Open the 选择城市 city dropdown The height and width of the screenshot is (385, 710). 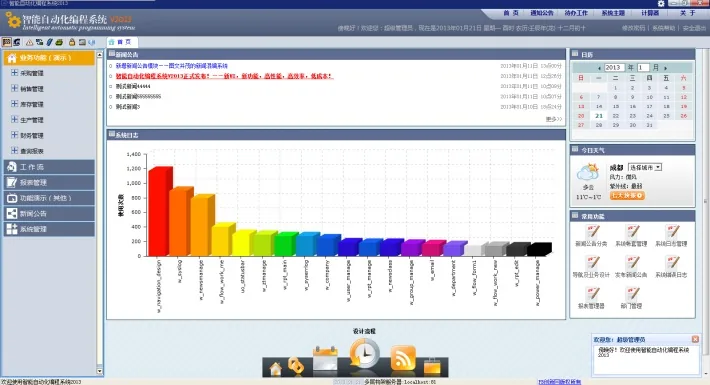[645, 167]
